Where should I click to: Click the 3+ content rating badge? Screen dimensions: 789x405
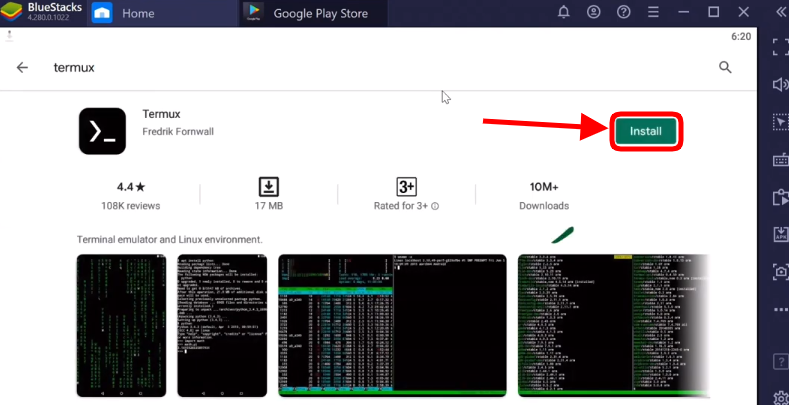(x=406, y=187)
